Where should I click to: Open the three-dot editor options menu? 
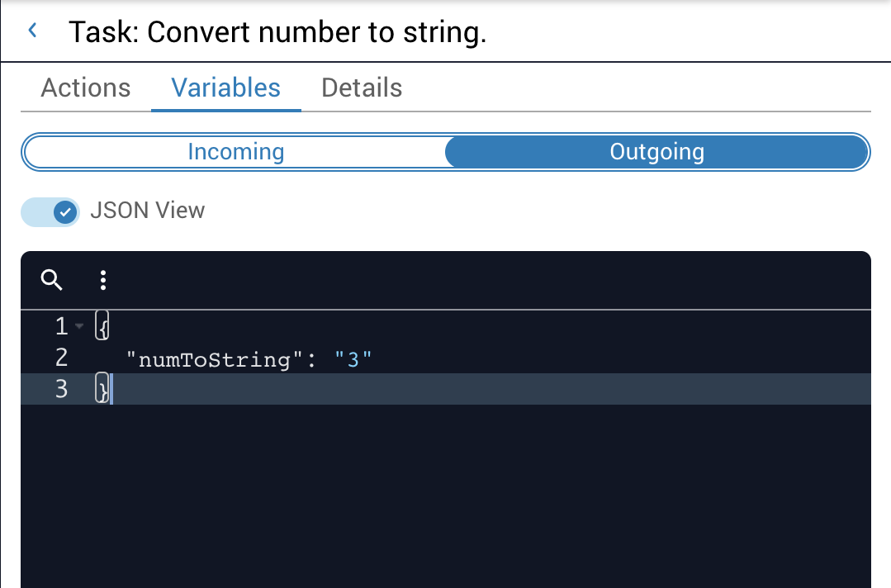pyautogui.click(x=103, y=281)
